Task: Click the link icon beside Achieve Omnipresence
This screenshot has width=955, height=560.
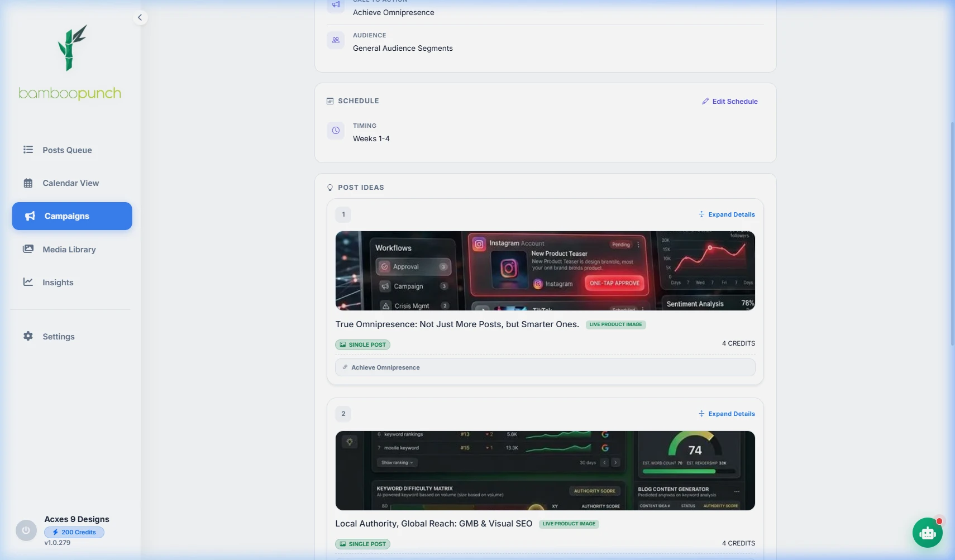Action: [x=345, y=367]
